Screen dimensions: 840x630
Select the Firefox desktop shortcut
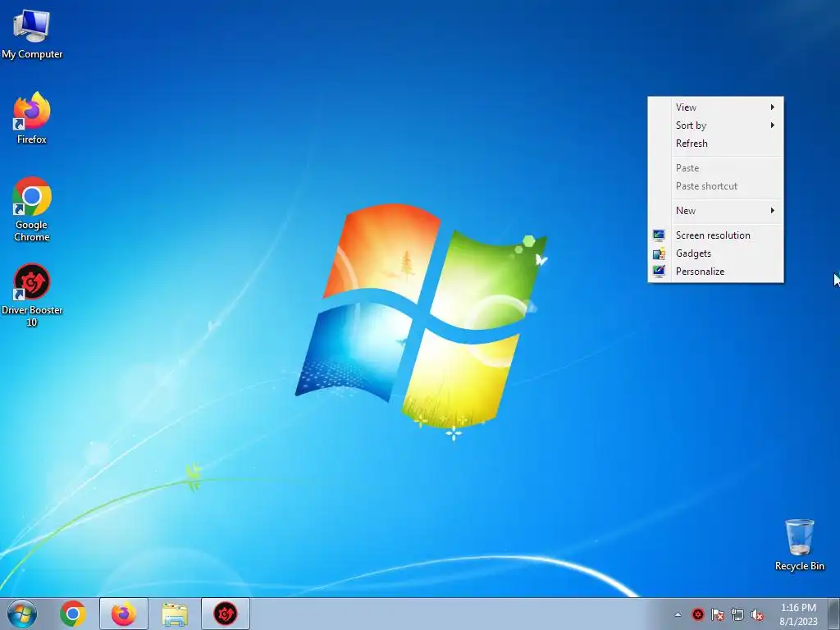[32, 118]
